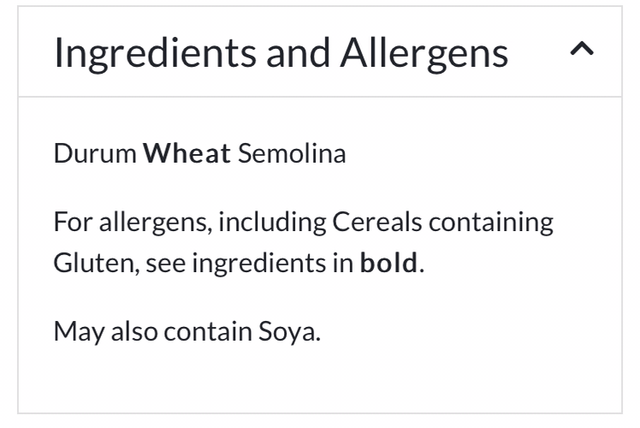Click the Ingredients and Allergens heading text

point(281,52)
